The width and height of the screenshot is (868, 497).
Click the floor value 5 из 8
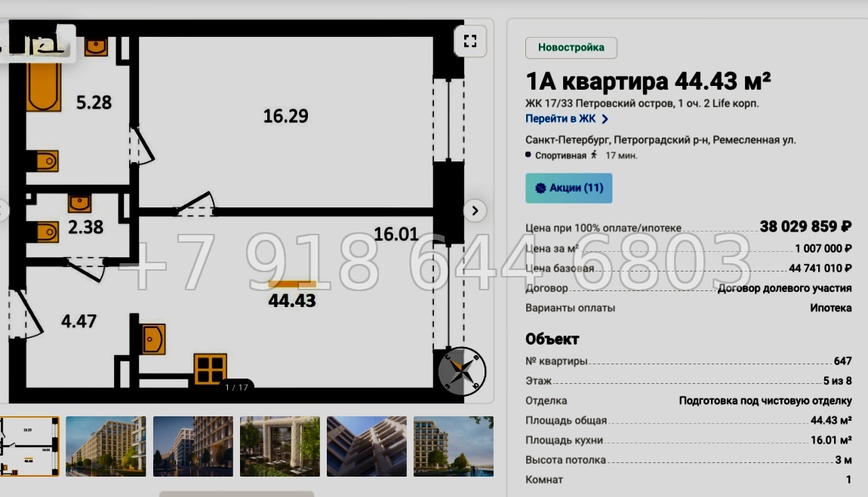tap(838, 381)
